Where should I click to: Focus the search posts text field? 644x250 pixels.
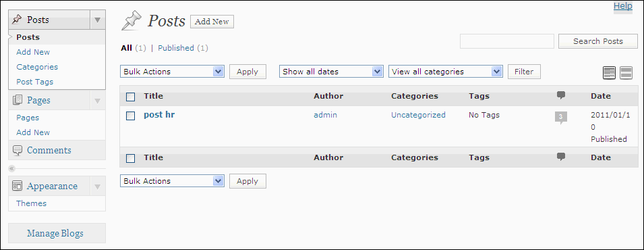(507, 41)
